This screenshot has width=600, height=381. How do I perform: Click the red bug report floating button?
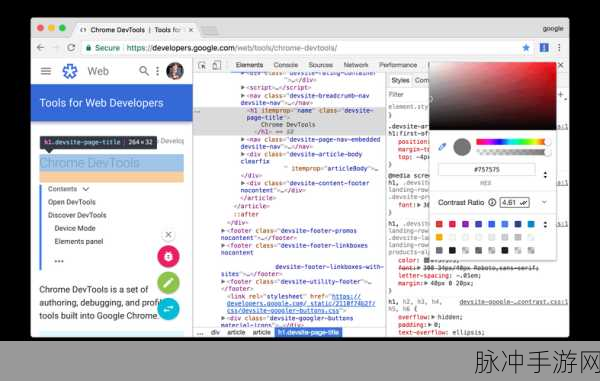tap(168, 256)
